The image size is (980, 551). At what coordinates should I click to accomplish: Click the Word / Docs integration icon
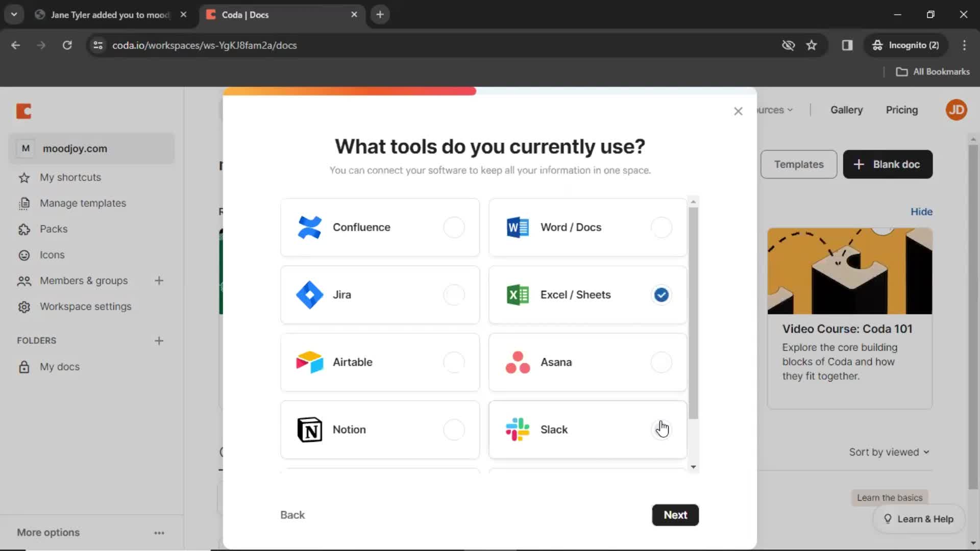(x=518, y=227)
